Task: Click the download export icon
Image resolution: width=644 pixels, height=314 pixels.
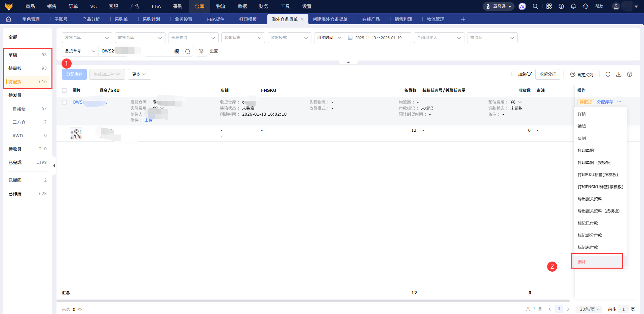Action: 618,74
